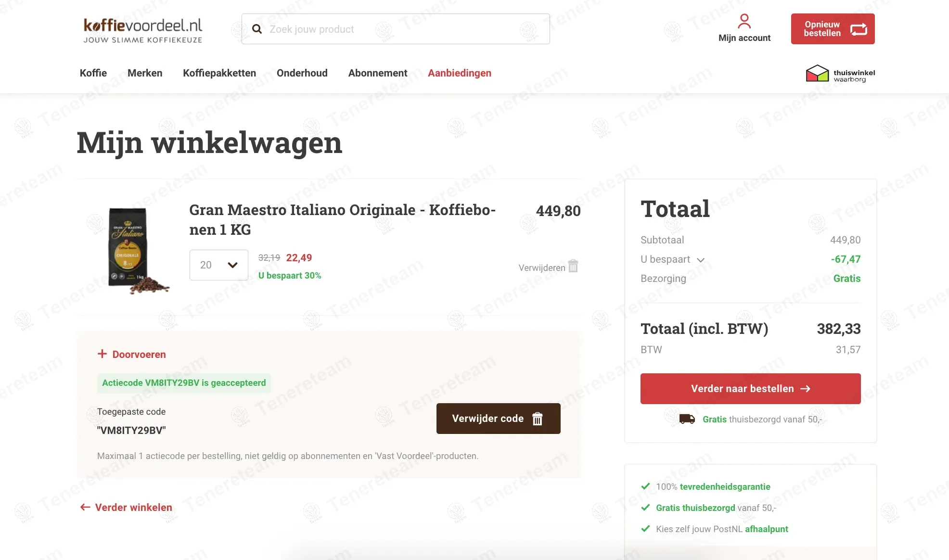Click the applied code "VM8ITY29BV" text
Screen dimensions: 949x560
pyautogui.click(x=131, y=431)
